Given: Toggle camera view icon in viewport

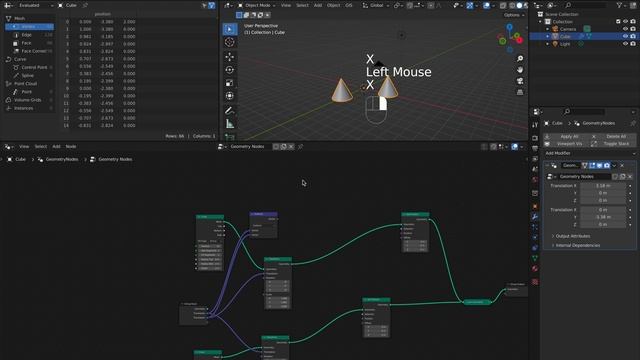Looking at the screenshot, I should point(520,81).
